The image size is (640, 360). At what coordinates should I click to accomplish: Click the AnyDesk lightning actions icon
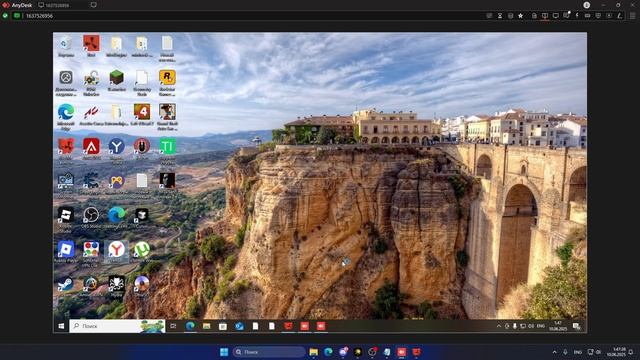[577, 16]
